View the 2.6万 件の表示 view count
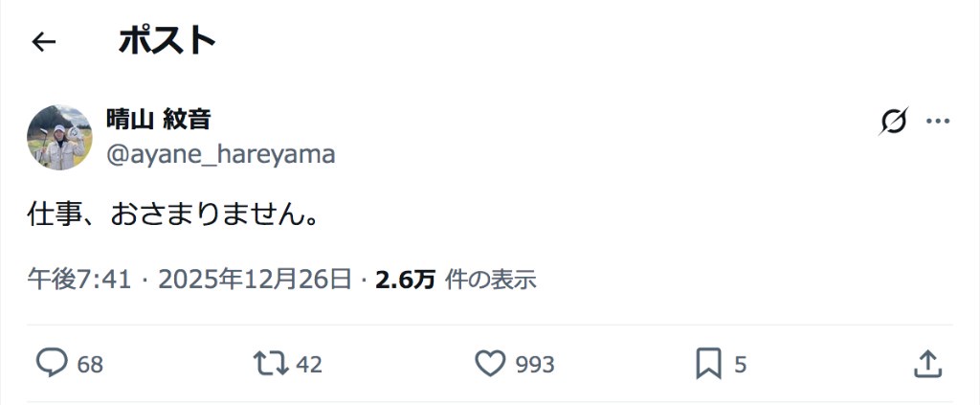The width and height of the screenshot is (980, 405). 455,279
